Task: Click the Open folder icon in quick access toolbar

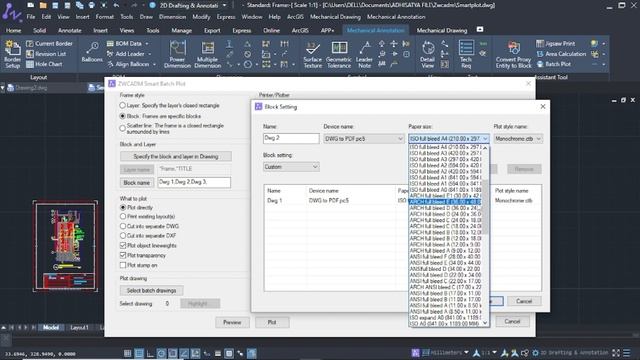Action: coord(43,5)
